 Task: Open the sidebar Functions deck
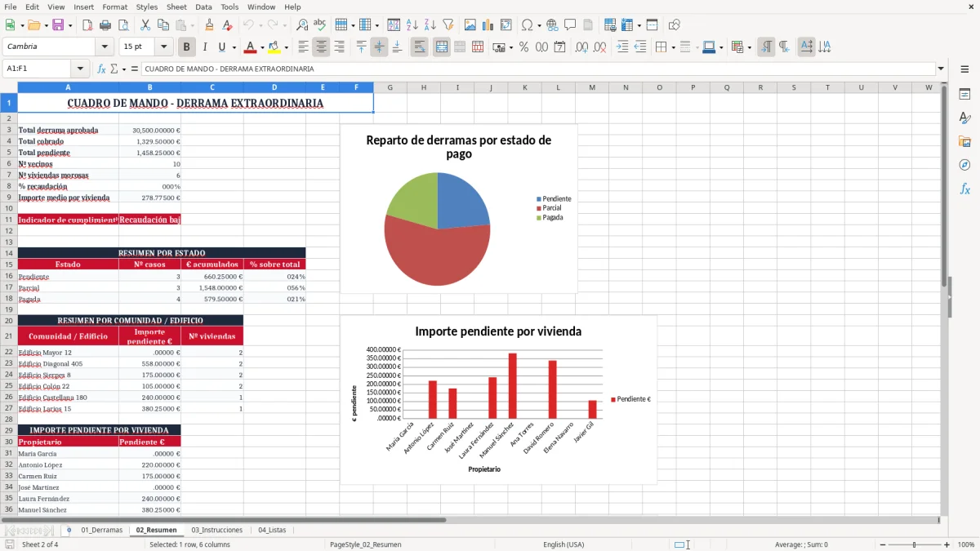click(964, 189)
